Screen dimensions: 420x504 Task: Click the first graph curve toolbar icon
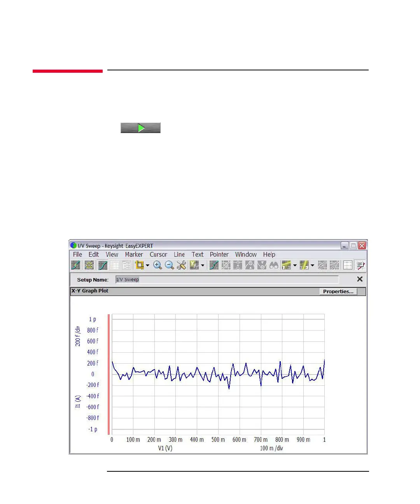click(76, 265)
